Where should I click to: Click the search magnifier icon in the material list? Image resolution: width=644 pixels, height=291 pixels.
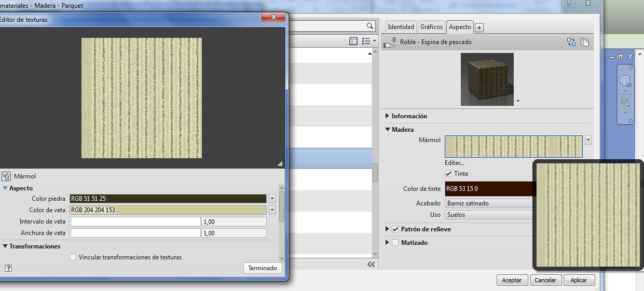click(x=370, y=26)
